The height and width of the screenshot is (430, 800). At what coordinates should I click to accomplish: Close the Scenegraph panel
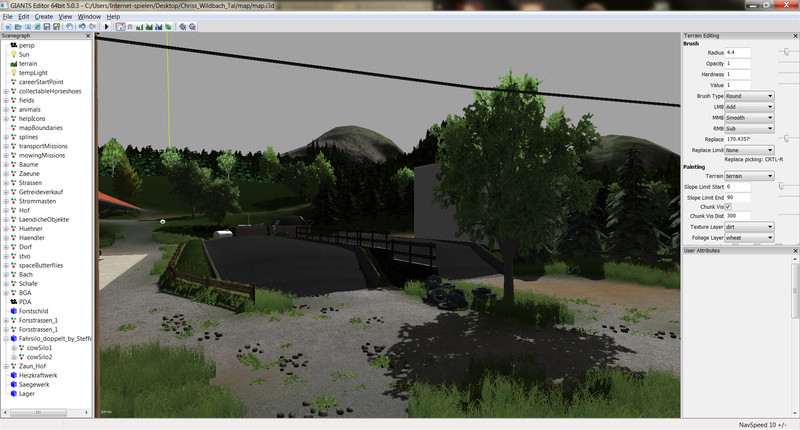(x=88, y=36)
